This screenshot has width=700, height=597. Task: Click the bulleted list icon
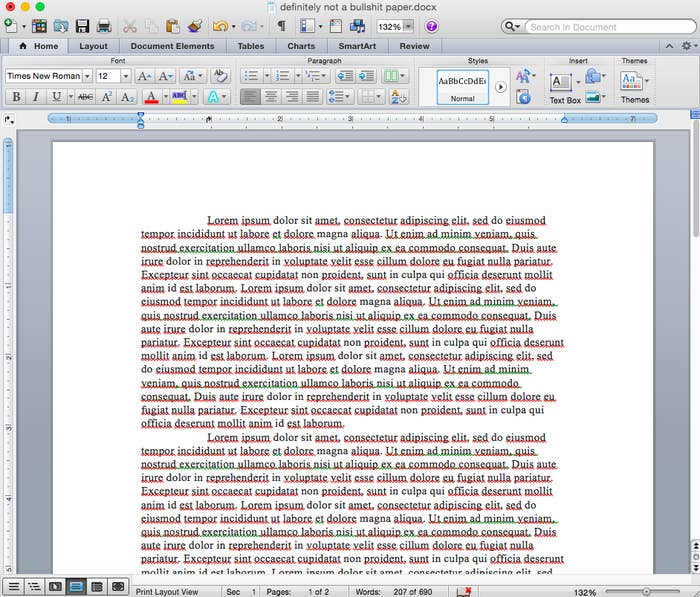pyautogui.click(x=251, y=75)
